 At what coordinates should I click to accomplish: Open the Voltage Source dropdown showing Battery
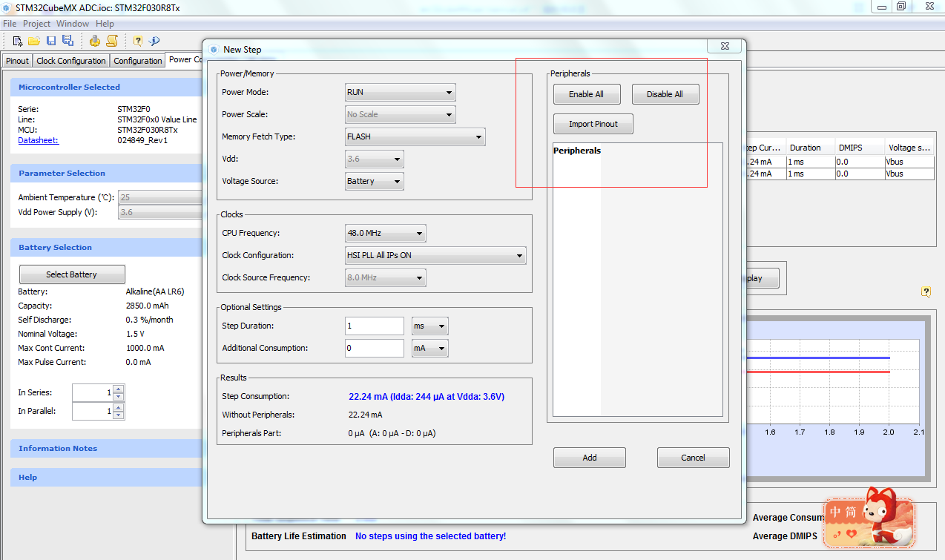(375, 181)
